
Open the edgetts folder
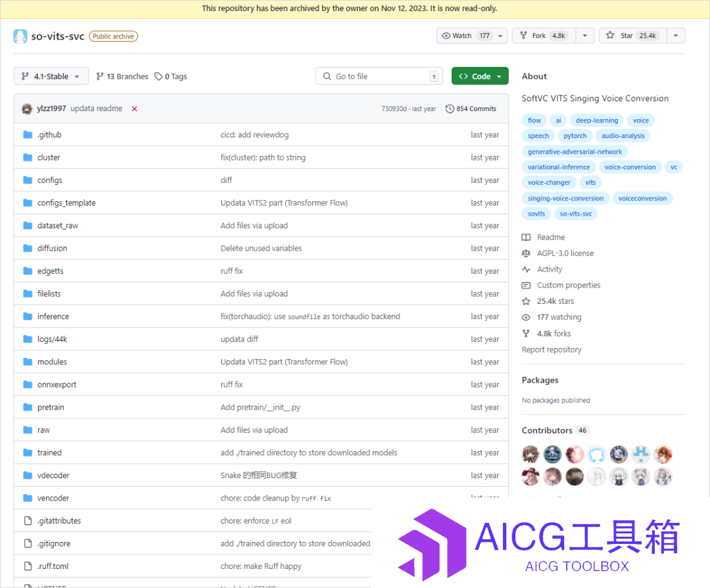coord(50,271)
